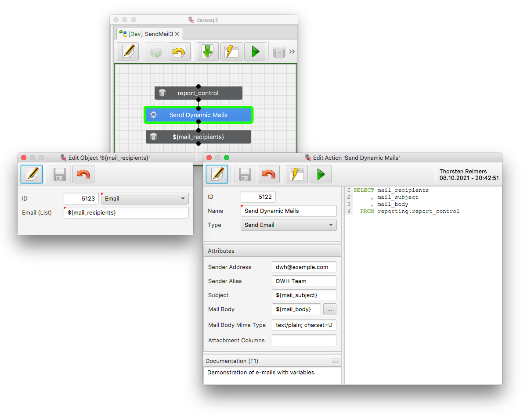527x420 pixels.
Task: Open the Email type dropdown
Action: tap(145, 199)
